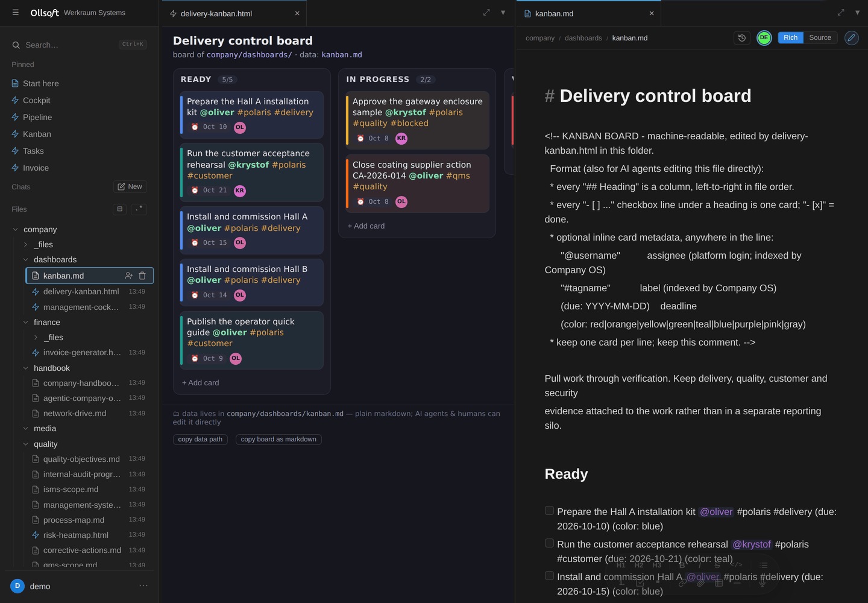The height and width of the screenshot is (603, 868).
Task: Close the delivery-kanban.html tab
Action: 297,13
